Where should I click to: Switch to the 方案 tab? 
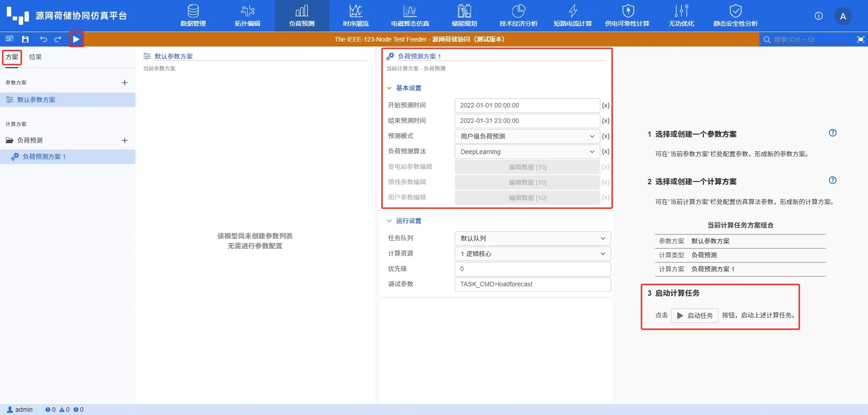(x=12, y=57)
